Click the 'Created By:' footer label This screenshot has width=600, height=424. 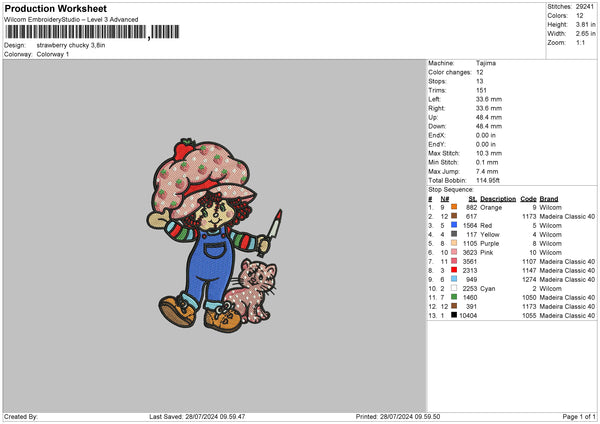point(21,416)
